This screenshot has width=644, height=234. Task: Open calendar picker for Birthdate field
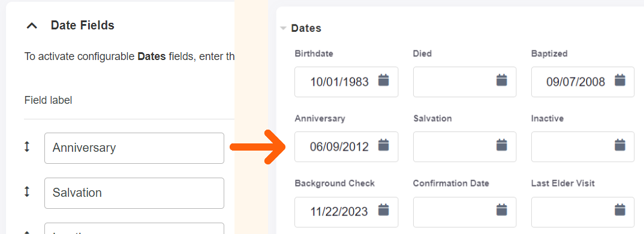pos(383,80)
